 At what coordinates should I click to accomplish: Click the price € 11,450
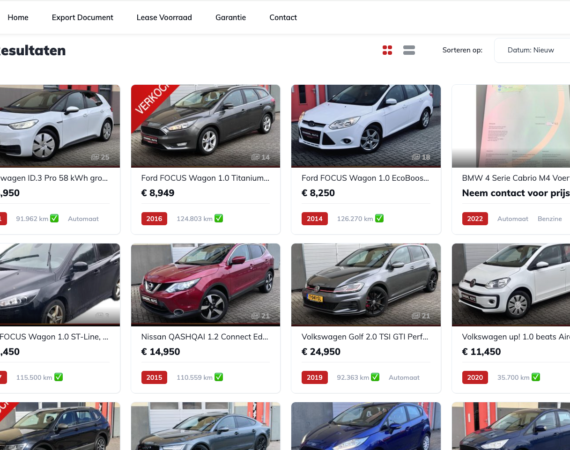tap(481, 352)
